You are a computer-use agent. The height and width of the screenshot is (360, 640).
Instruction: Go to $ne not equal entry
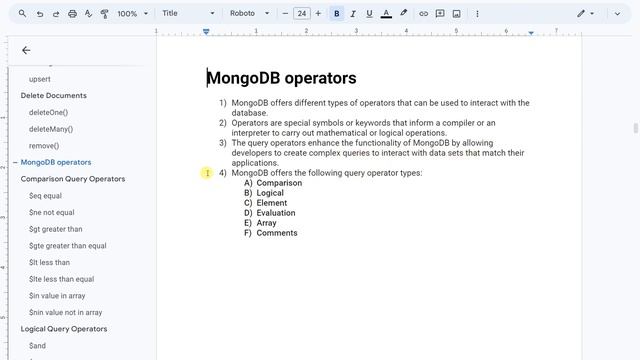pos(51,212)
